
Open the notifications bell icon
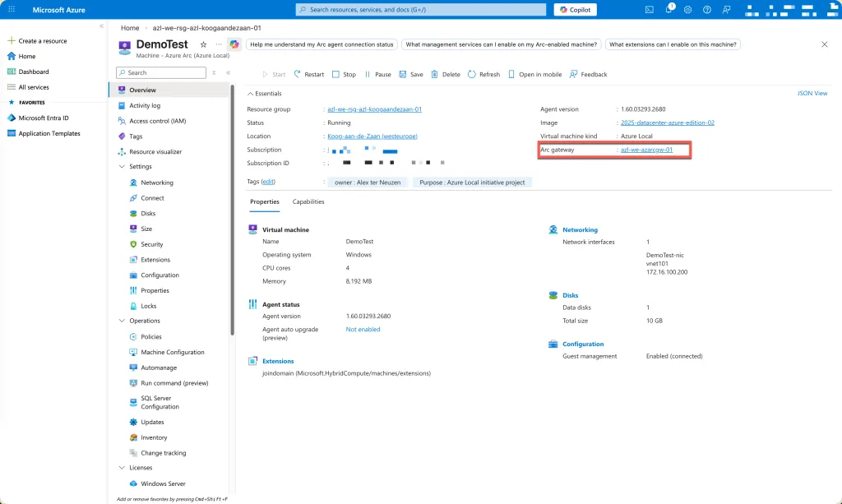pos(669,10)
